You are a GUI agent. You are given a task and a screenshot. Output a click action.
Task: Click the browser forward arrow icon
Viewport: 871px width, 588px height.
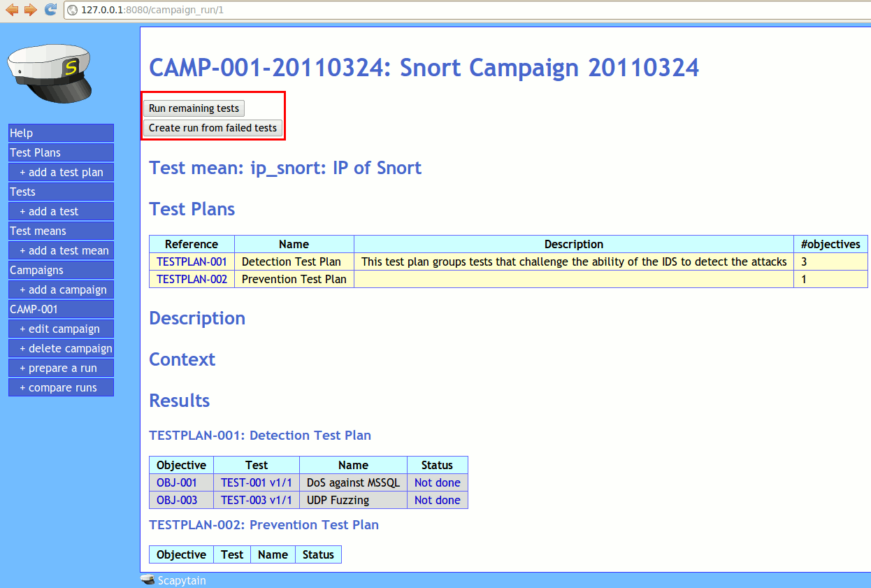(x=30, y=10)
